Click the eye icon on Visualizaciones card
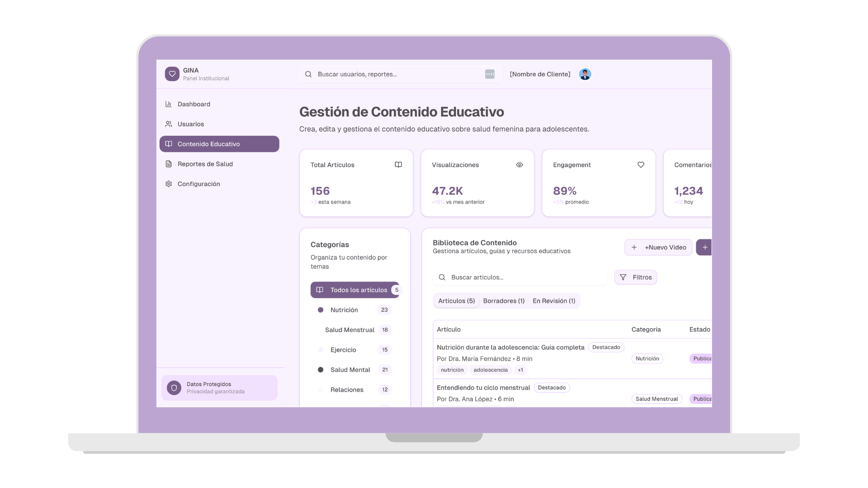868x488 pixels. pyautogui.click(x=519, y=165)
